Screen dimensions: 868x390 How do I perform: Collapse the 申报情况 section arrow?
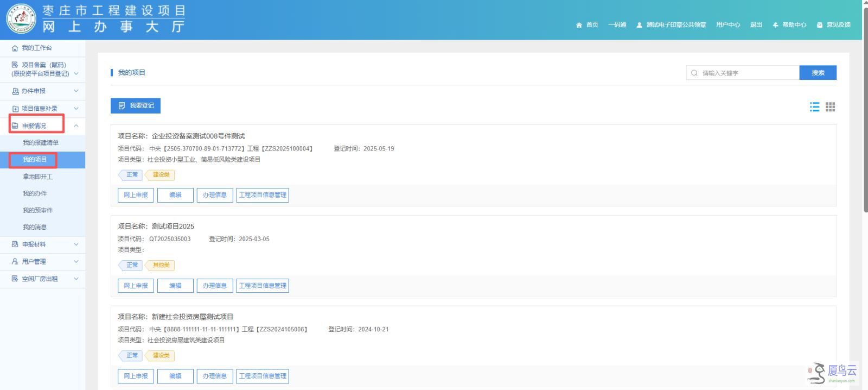[x=76, y=125]
